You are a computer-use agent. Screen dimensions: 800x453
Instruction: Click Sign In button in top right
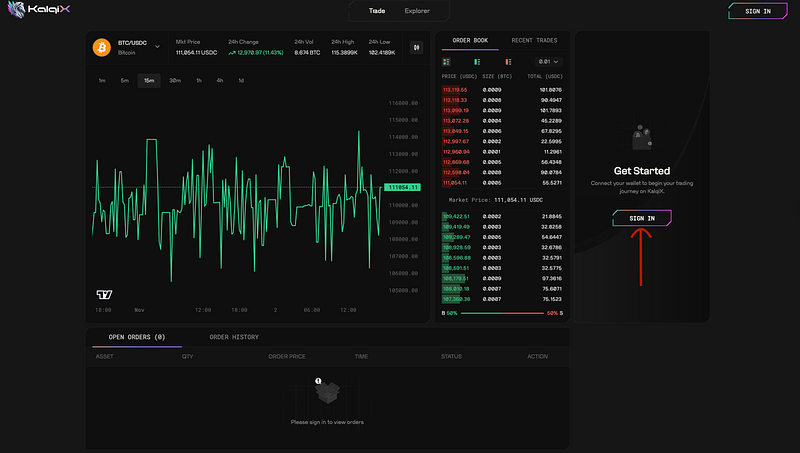pyautogui.click(x=758, y=11)
